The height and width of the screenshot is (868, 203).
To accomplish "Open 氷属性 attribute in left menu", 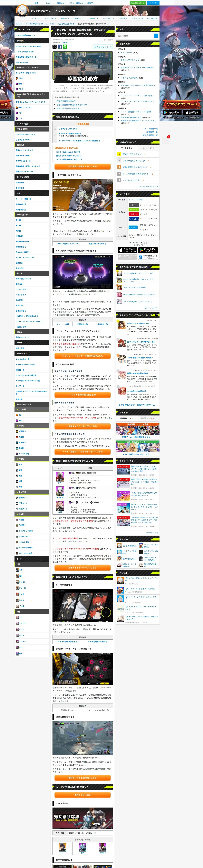I will coord(20,448).
